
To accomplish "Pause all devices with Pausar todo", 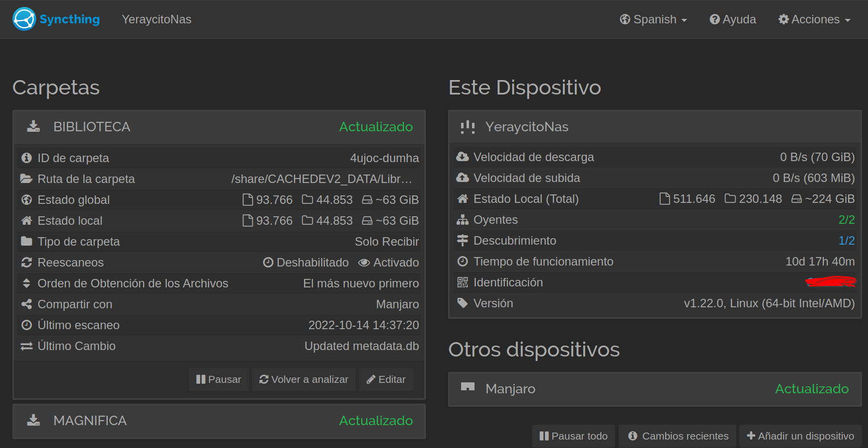I will (x=573, y=436).
